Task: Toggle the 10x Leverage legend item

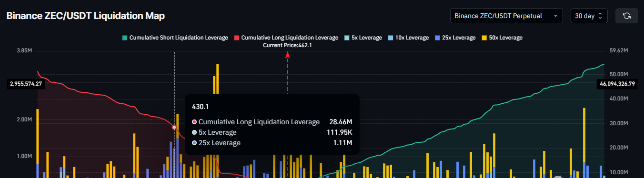Action: pyautogui.click(x=408, y=38)
